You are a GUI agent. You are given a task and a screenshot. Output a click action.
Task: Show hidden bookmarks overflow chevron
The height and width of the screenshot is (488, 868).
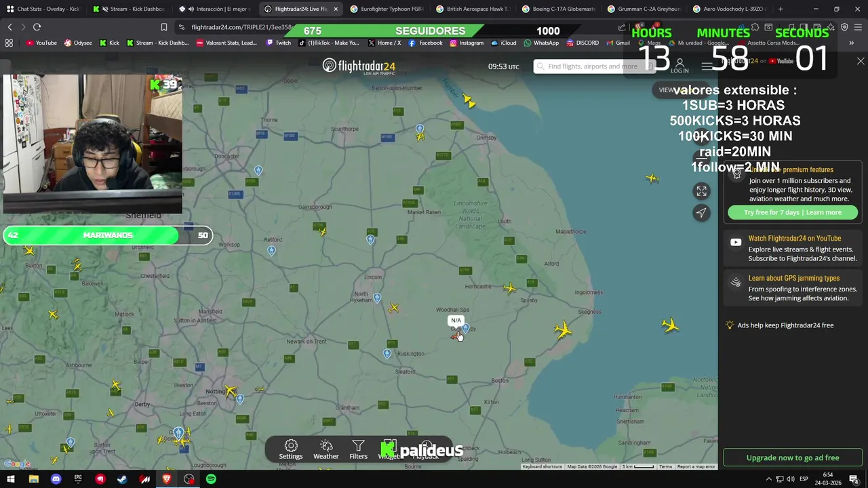851,43
